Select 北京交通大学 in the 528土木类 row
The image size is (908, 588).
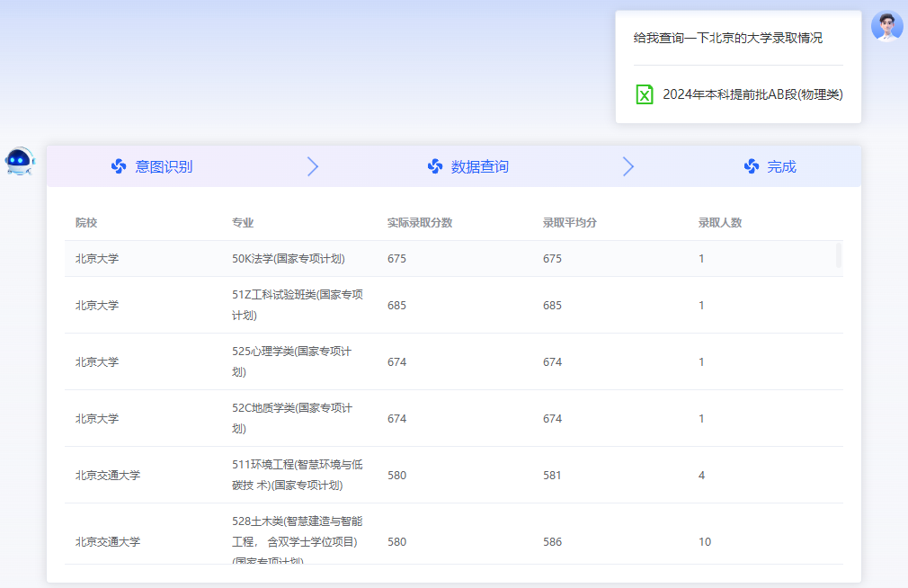pos(108,542)
